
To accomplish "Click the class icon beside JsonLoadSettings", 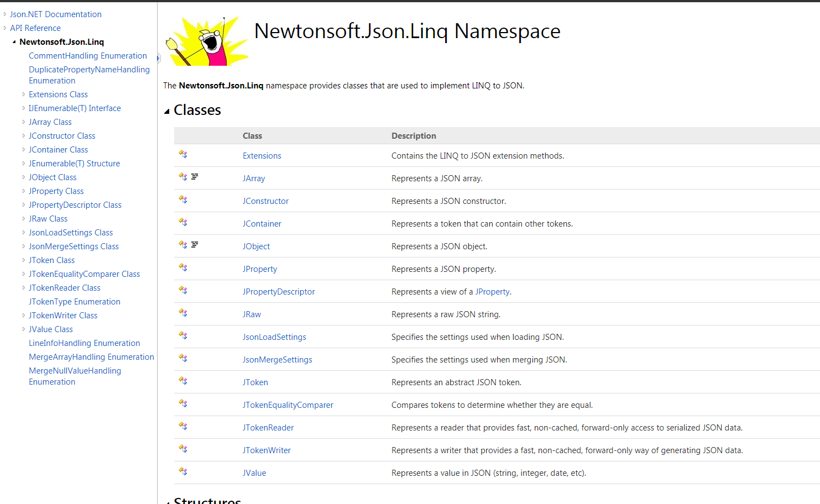I will click(x=182, y=335).
